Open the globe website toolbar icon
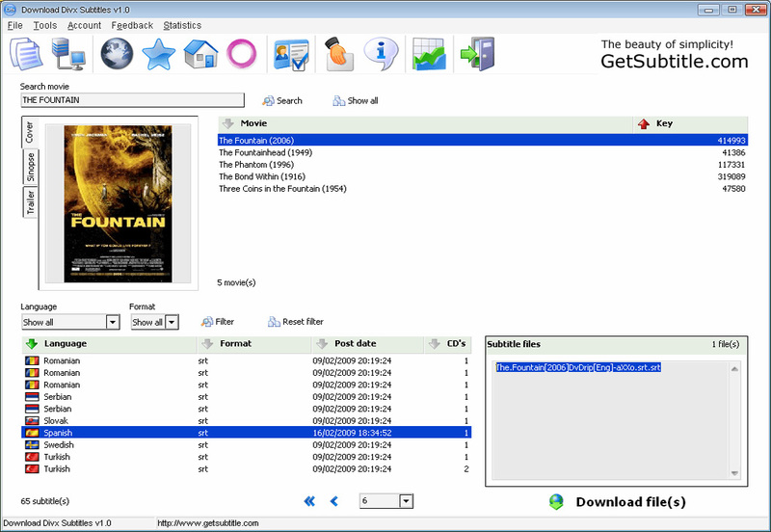Screen dimensions: 771x532 117,54
